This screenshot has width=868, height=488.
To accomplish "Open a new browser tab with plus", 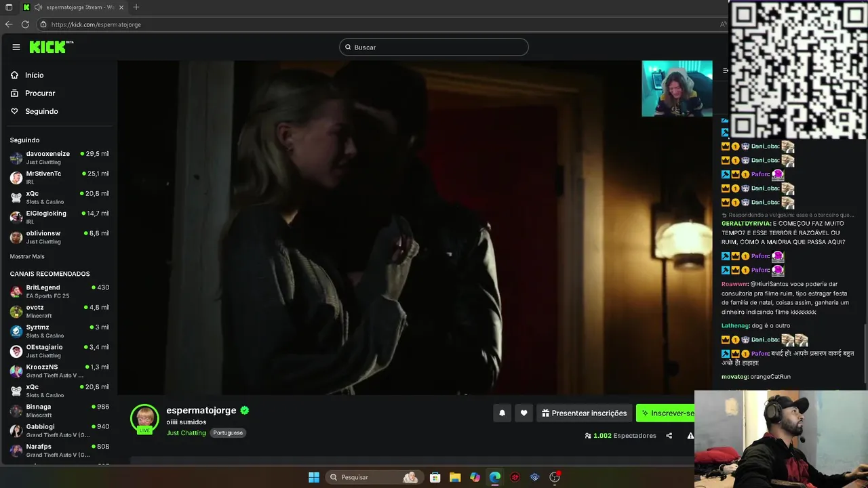I will tap(136, 7).
